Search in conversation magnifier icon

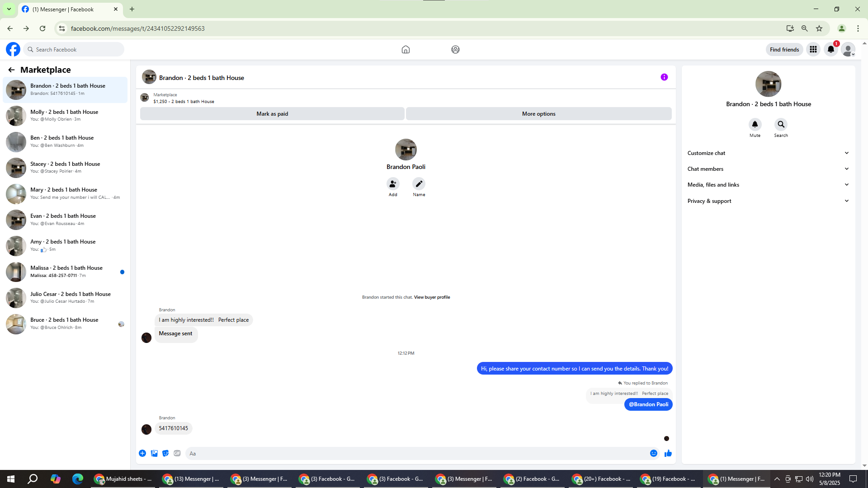tap(781, 124)
